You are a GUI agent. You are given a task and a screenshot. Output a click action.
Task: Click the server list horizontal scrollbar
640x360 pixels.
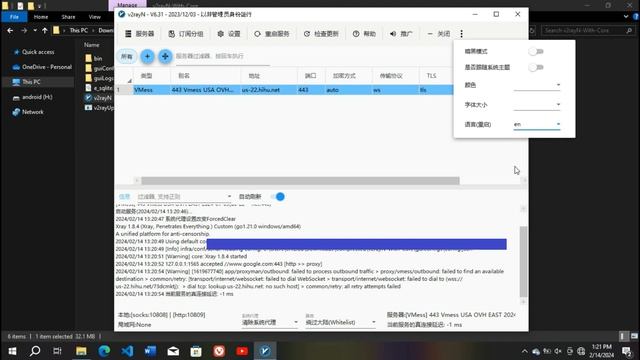click(x=300, y=180)
